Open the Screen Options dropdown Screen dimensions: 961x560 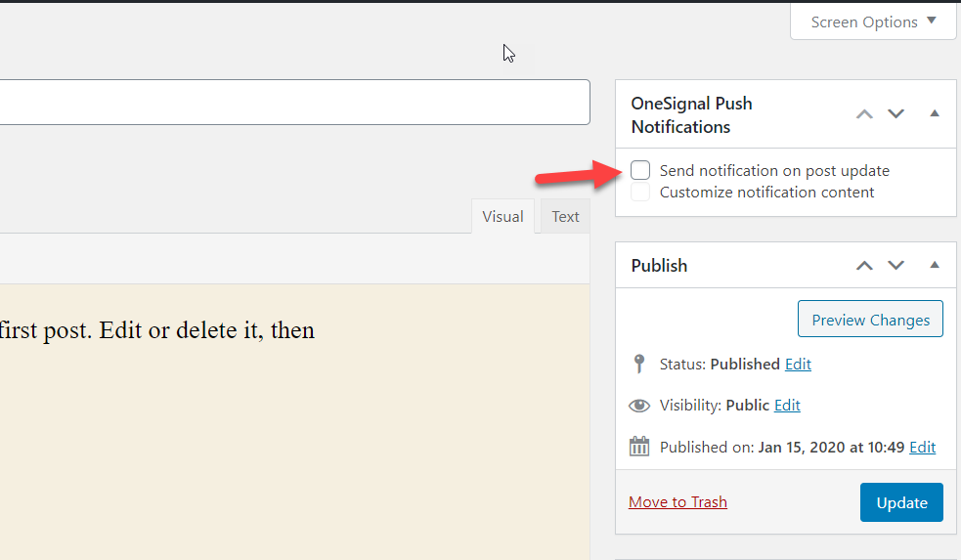click(x=873, y=22)
